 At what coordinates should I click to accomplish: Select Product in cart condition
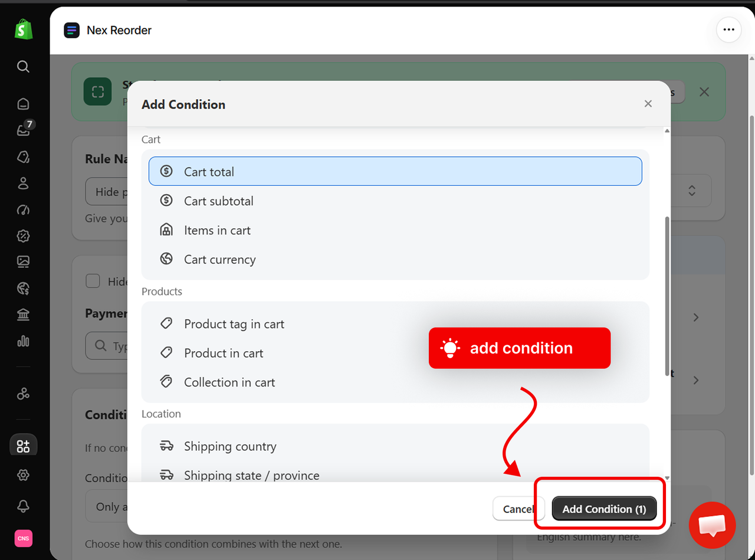[395, 353]
